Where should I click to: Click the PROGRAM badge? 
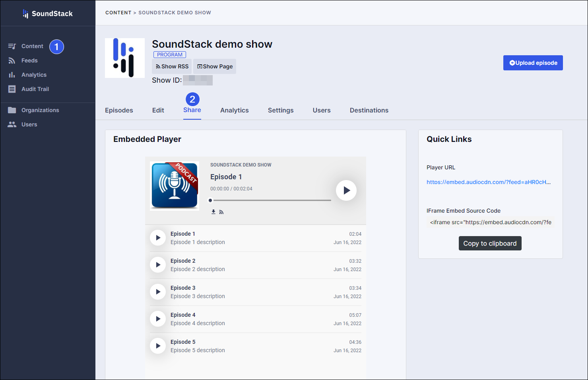170,55
